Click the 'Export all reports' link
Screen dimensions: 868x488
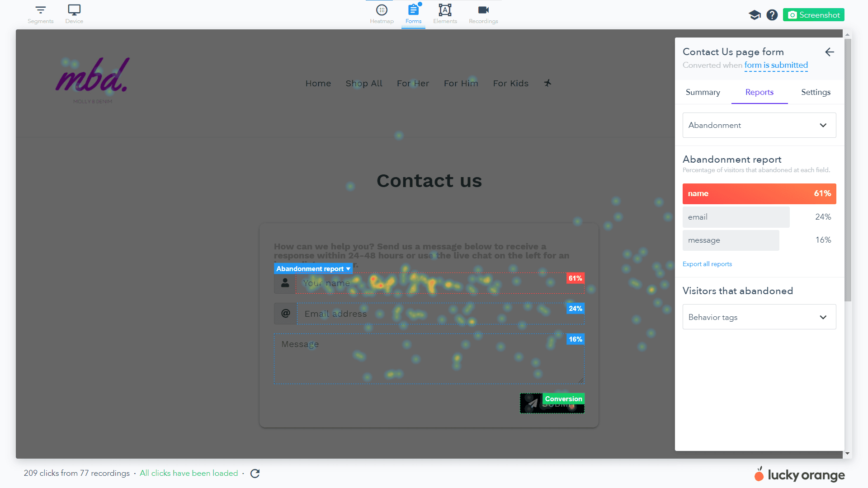click(707, 264)
